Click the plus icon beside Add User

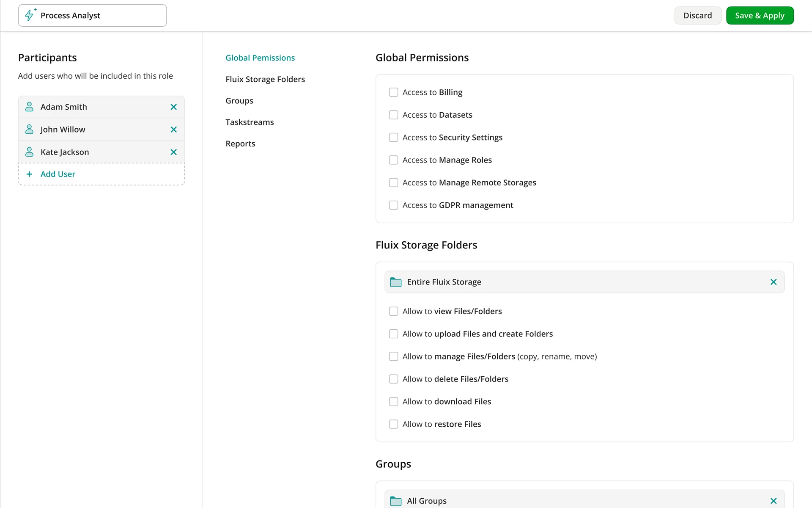click(29, 174)
